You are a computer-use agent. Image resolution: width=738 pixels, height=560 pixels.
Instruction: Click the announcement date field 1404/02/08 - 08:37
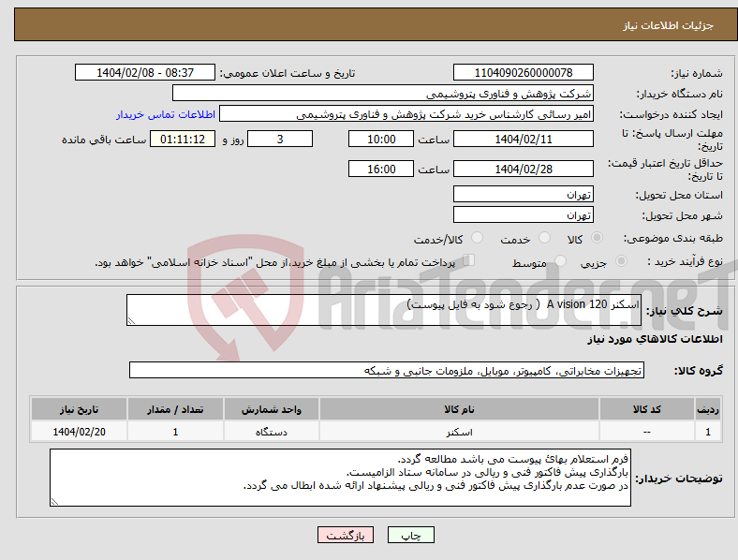(x=145, y=72)
